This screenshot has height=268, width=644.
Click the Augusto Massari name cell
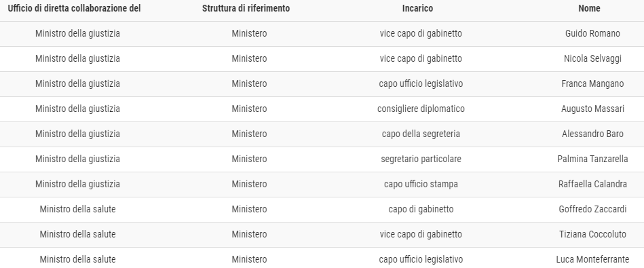592,109
